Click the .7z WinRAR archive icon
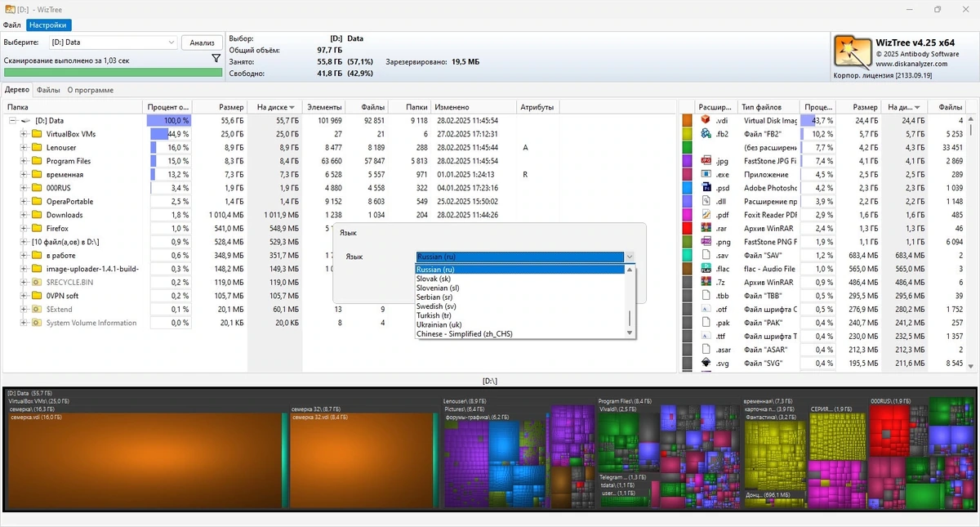 pyautogui.click(x=706, y=282)
